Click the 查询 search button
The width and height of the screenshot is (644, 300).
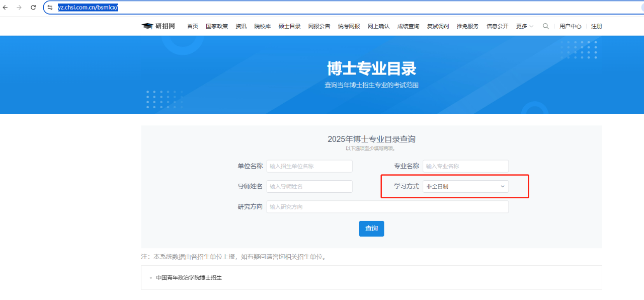(371, 229)
